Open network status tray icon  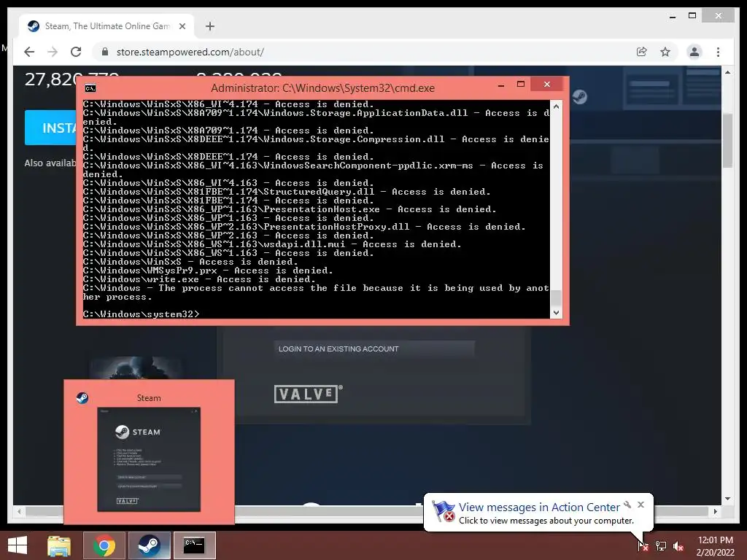point(661,545)
